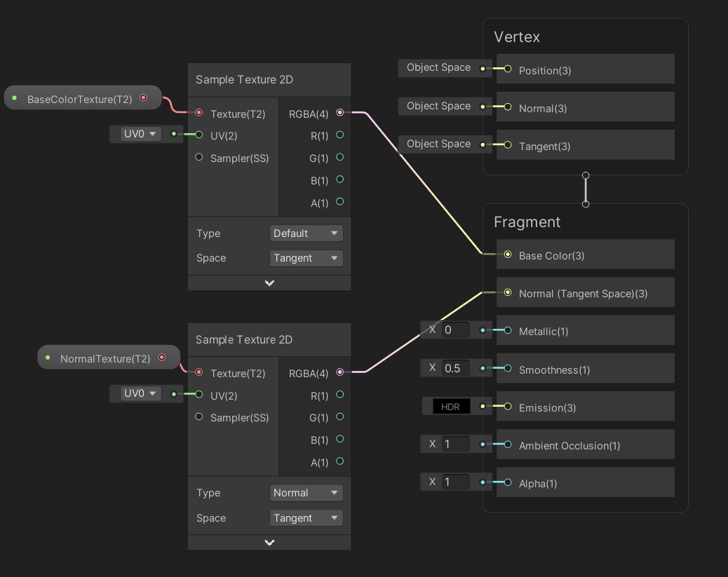Click the Vertex-to-Fragment connector's top node
Screen dimensions: 728x577
coord(586,175)
